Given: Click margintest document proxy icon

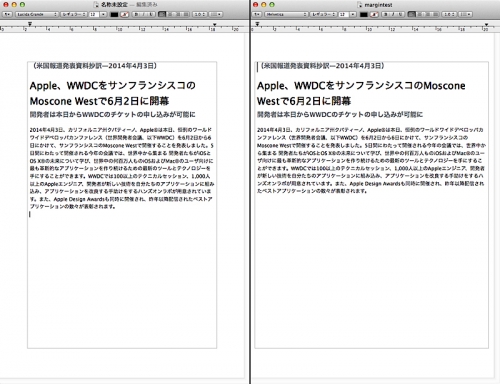Looking at the screenshot, I should (x=359, y=5).
